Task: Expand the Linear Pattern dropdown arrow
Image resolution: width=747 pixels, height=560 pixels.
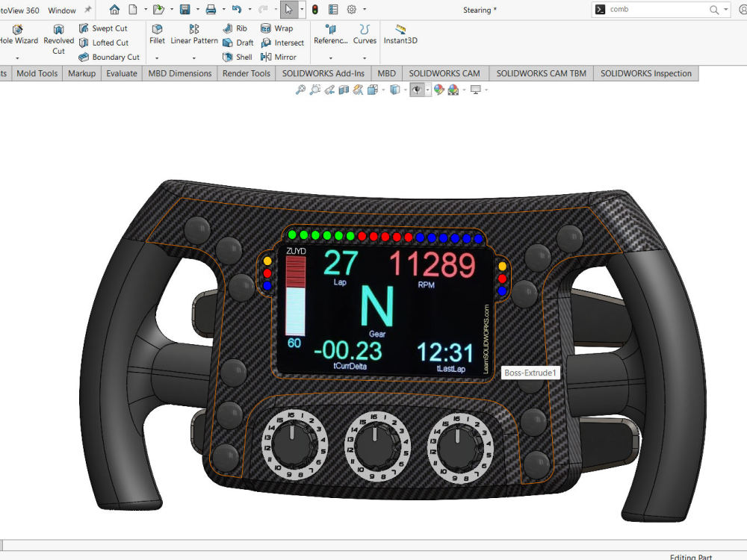Action: (194, 58)
